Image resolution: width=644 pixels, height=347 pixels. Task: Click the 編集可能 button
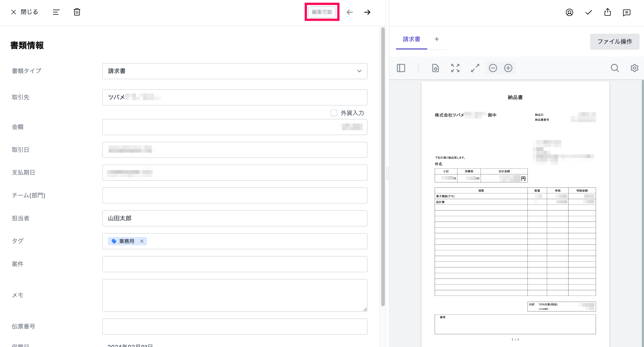click(x=322, y=12)
